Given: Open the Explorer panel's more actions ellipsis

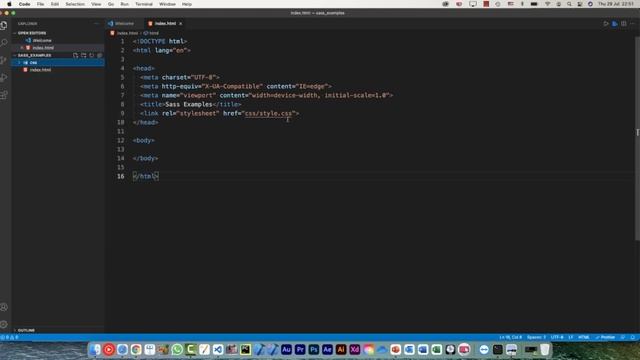Looking at the screenshot, I should pos(97,24).
